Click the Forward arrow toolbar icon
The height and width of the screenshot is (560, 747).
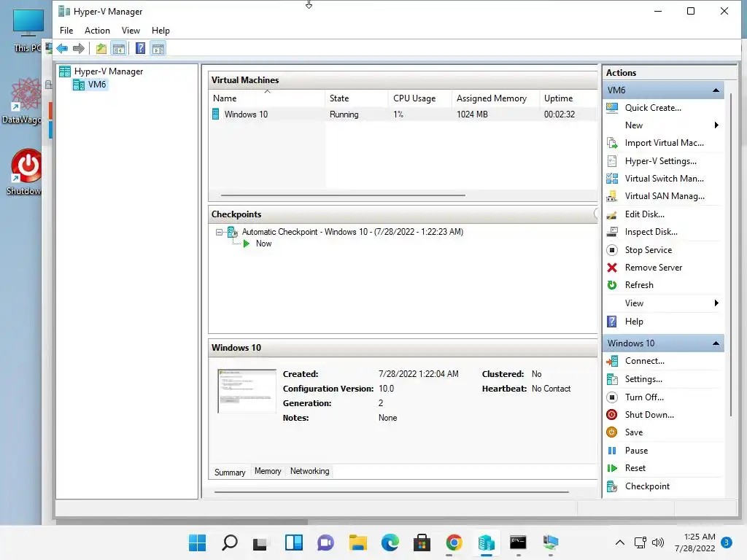click(x=79, y=48)
